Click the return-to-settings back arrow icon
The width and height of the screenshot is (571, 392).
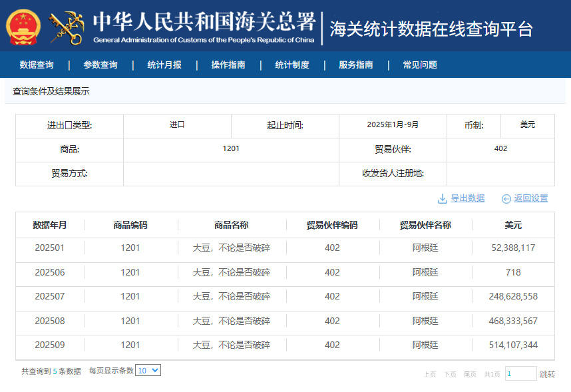(506, 198)
